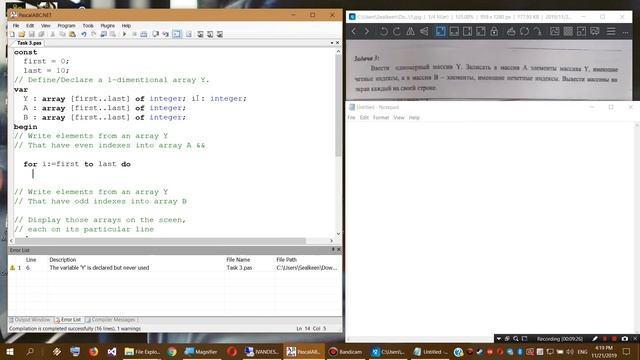
Task: Click Redo arrow in PascalABC toolbar
Action: 93,34
